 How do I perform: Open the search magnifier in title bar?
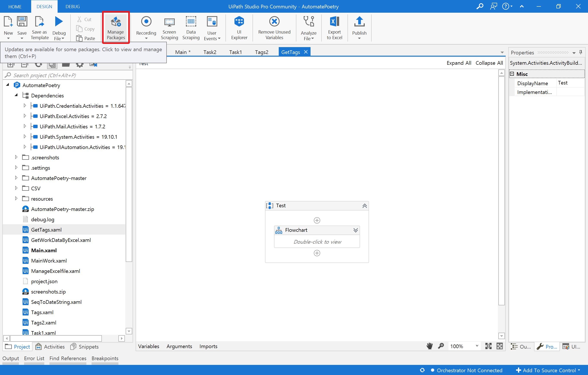(480, 6)
